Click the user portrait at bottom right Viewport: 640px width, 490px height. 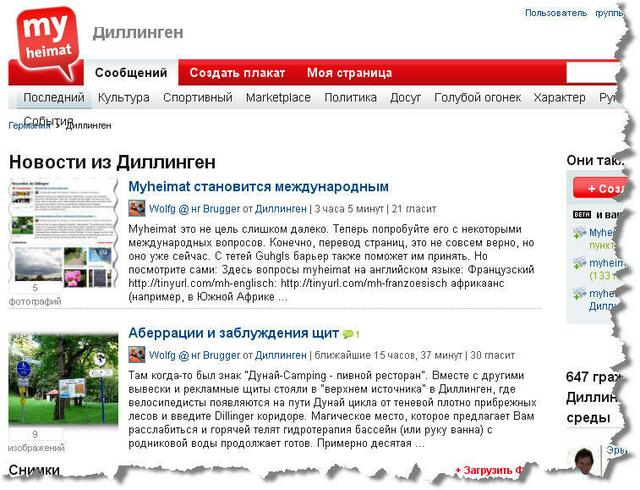coord(584,461)
